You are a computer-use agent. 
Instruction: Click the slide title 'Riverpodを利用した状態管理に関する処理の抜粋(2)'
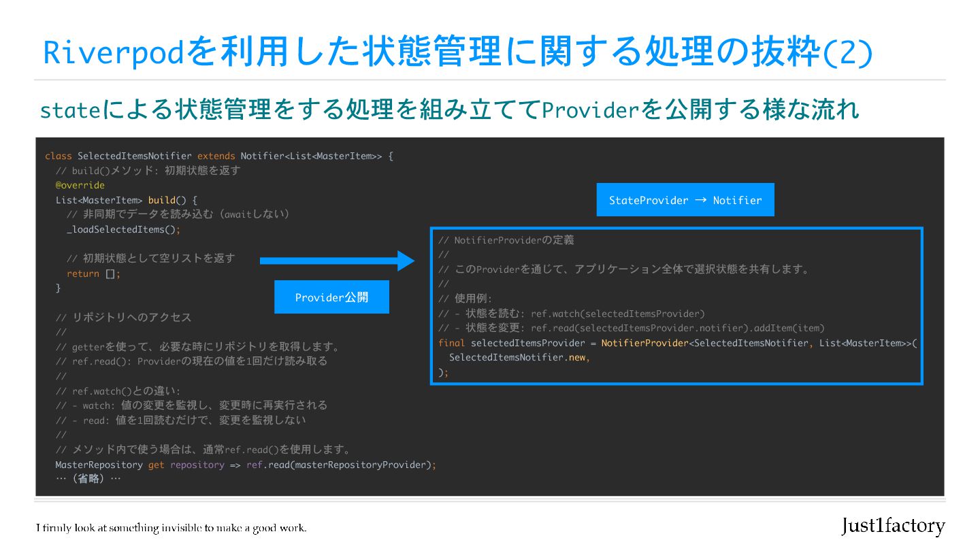tap(457, 52)
